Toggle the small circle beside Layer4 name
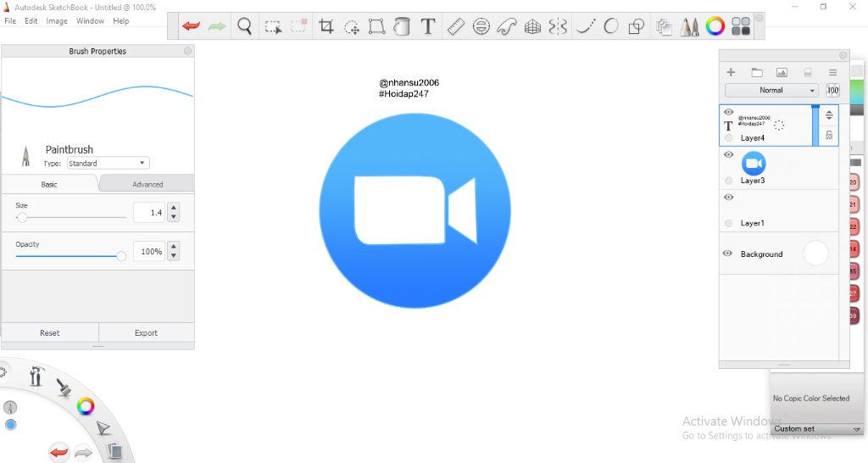The width and height of the screenshot is (868, 463). (x=728, y=138)
